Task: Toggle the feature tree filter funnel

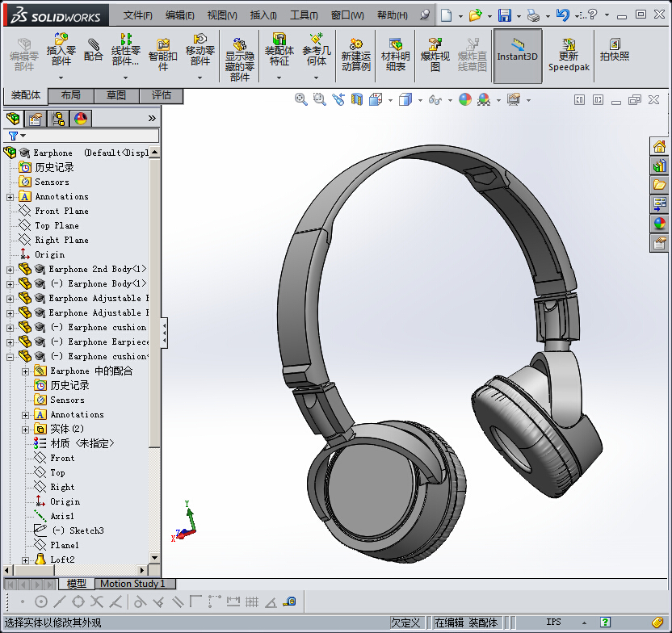Action: pyautogui.click(x=13, y=136)
